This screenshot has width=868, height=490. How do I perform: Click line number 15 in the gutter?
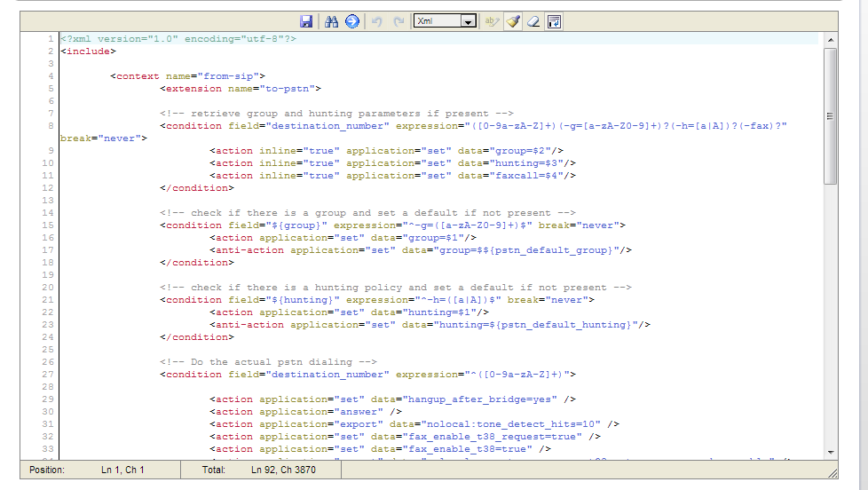pos(47,225)
